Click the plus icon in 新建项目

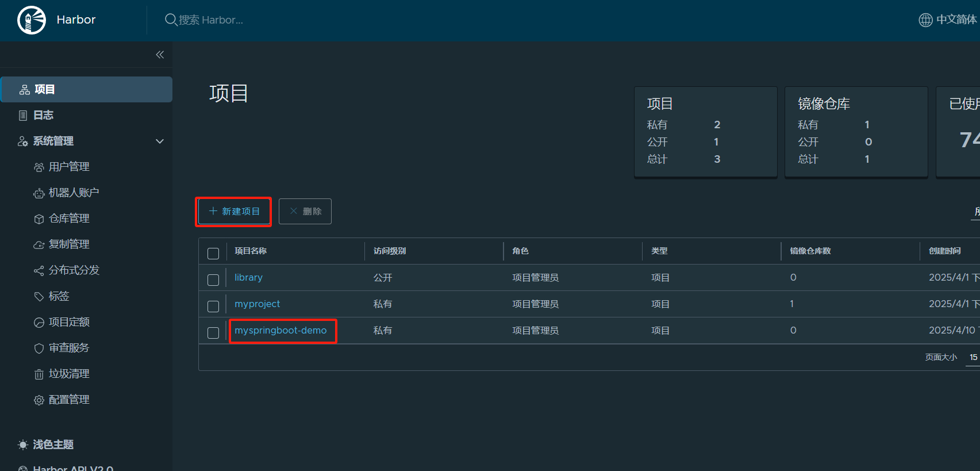(x=213, y=211)
